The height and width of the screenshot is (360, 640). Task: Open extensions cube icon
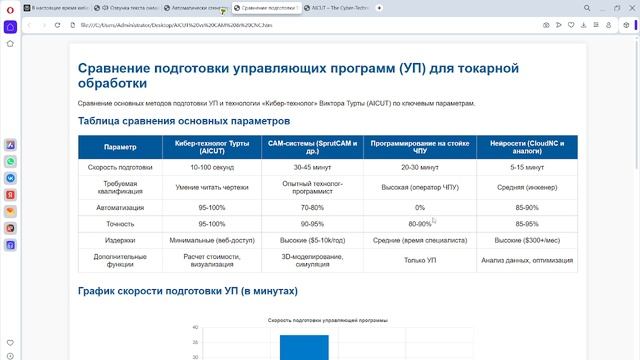point(626,25)
